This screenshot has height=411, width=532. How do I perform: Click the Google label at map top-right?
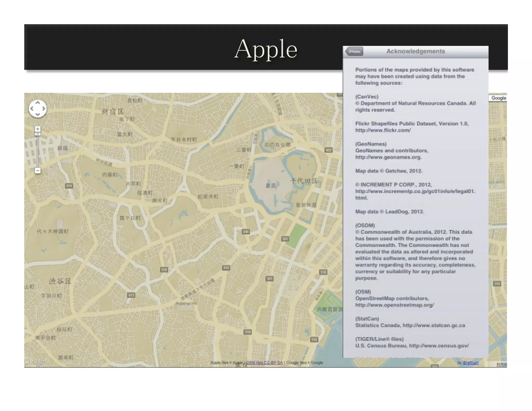click(x=498, y=98)
